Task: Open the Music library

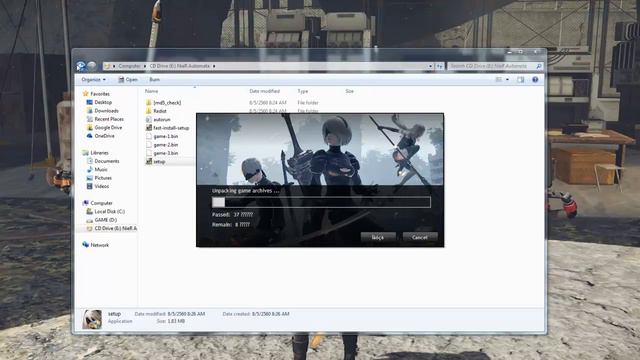Action: pos(97,169)
